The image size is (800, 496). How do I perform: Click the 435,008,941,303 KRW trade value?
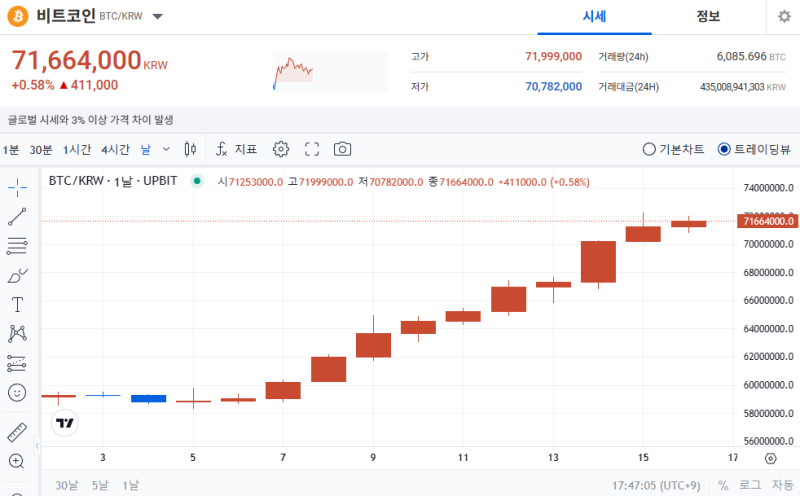pos(743,87)
